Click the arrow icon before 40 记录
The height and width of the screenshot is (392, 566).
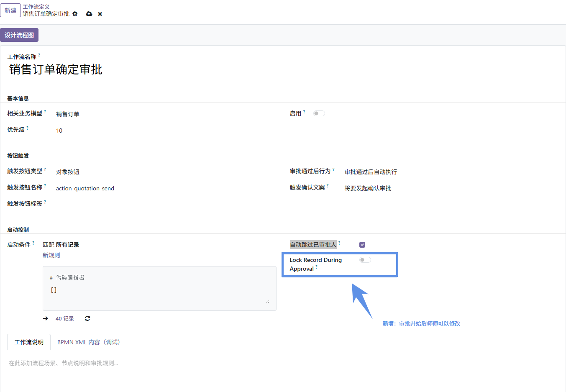click(x=46, y=318)
